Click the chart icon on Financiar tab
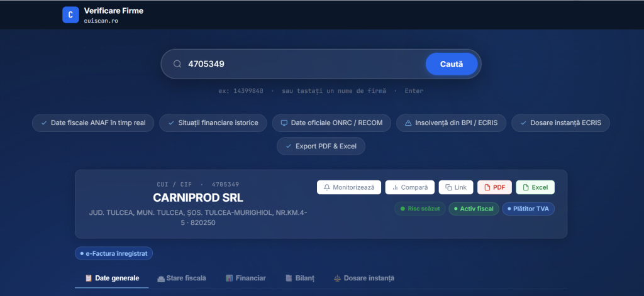The height and width of the screenshot is (296, 644). click(x=230, y=278)
